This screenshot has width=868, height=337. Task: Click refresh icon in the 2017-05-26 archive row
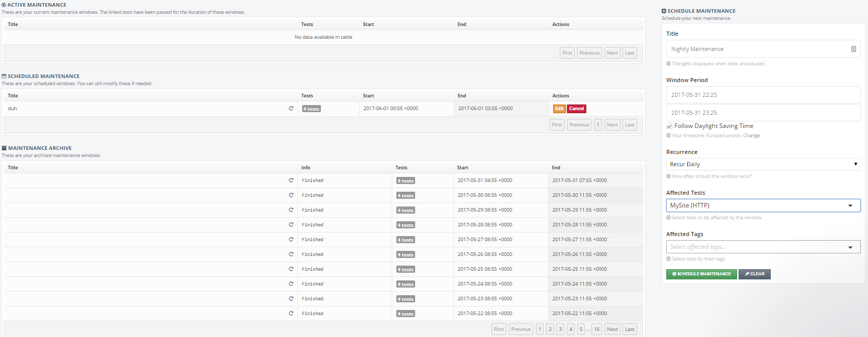point(291,254)
